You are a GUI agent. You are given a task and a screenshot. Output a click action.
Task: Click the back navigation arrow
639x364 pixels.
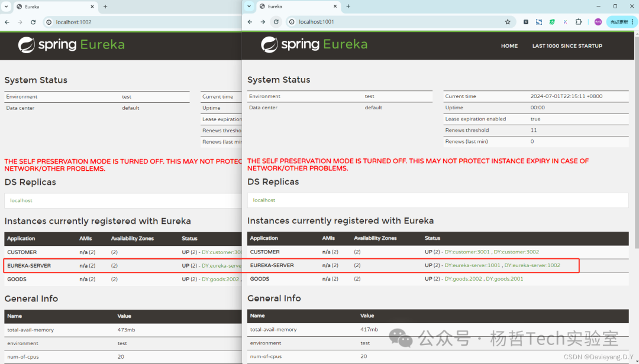tap(249, 21)
